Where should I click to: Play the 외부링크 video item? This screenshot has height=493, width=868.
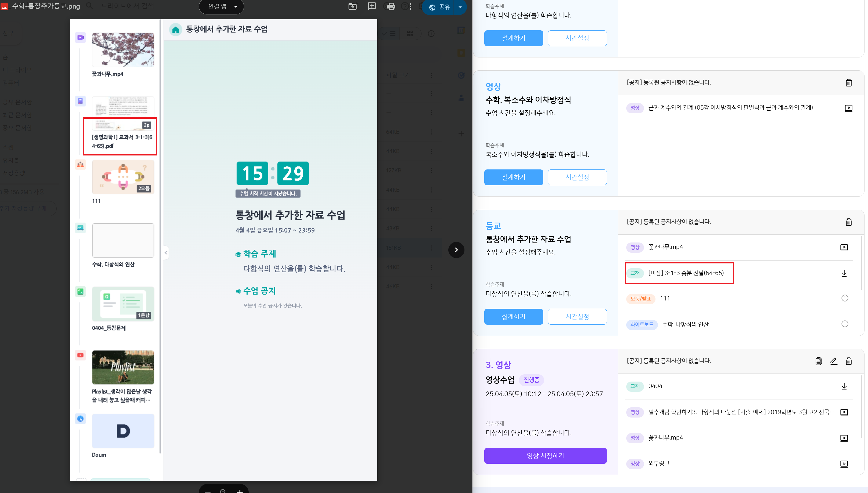(x=844, y=463)
